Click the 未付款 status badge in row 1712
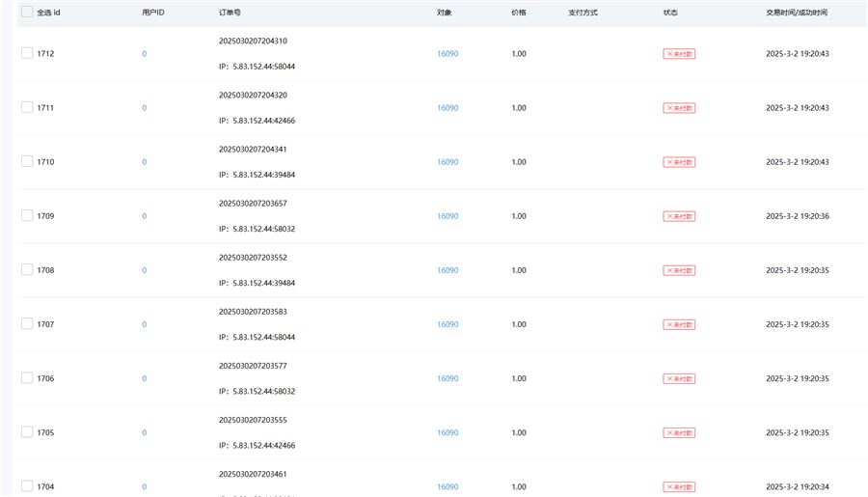The width and height of the screenshot is (868, 497). point(679,54)
